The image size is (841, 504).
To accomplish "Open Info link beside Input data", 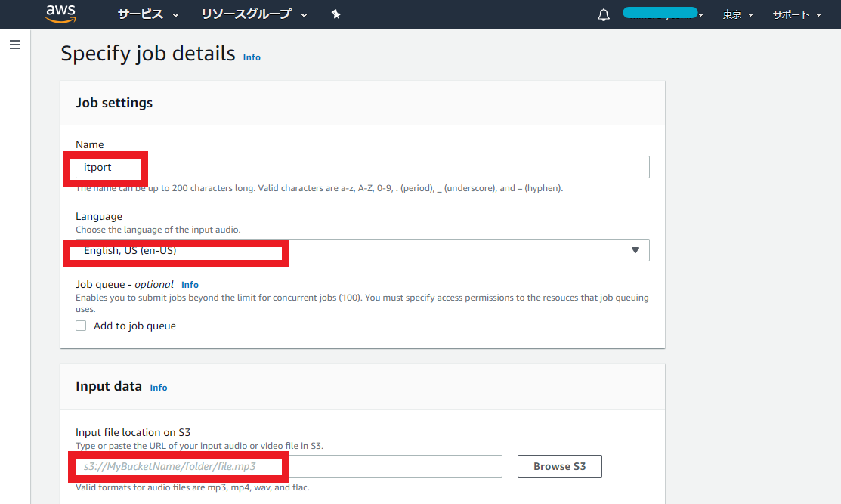I will 158,388.
